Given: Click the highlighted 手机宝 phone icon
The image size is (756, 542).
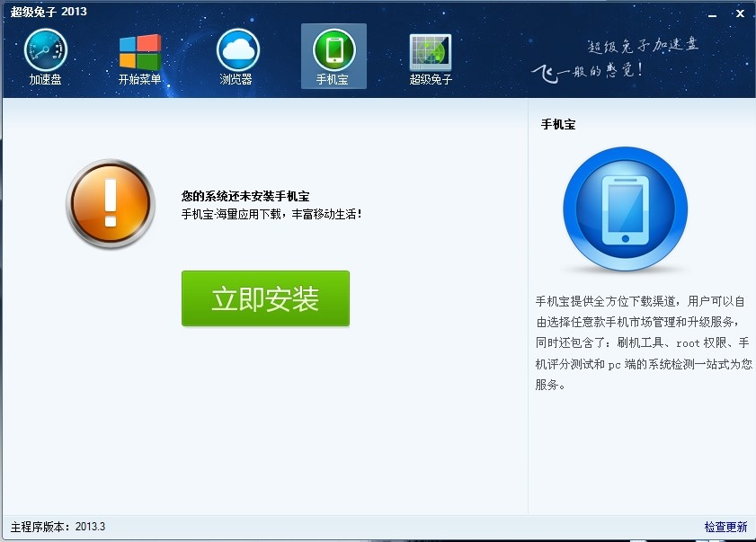Looking at the screenshot, I should pos(334,50).
